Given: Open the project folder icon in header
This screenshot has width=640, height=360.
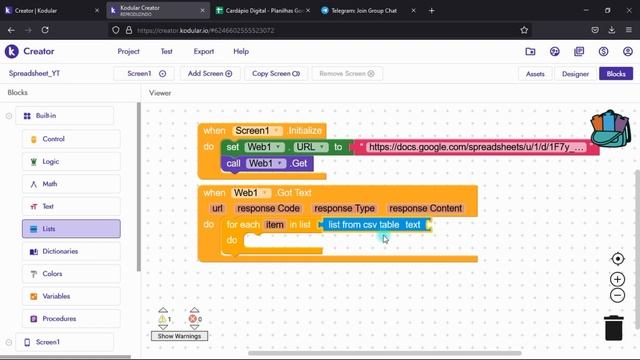Looking at the screenshot, I should pos(530,51).
